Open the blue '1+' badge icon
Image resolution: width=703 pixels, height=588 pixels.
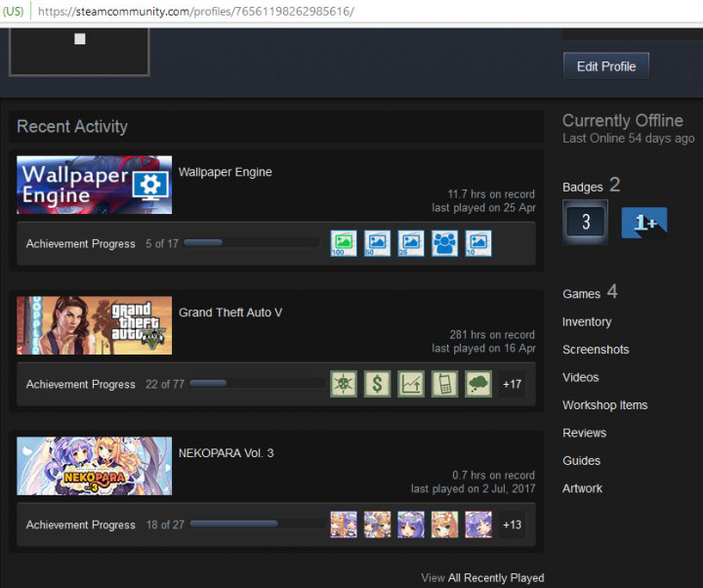pos(644,223)
